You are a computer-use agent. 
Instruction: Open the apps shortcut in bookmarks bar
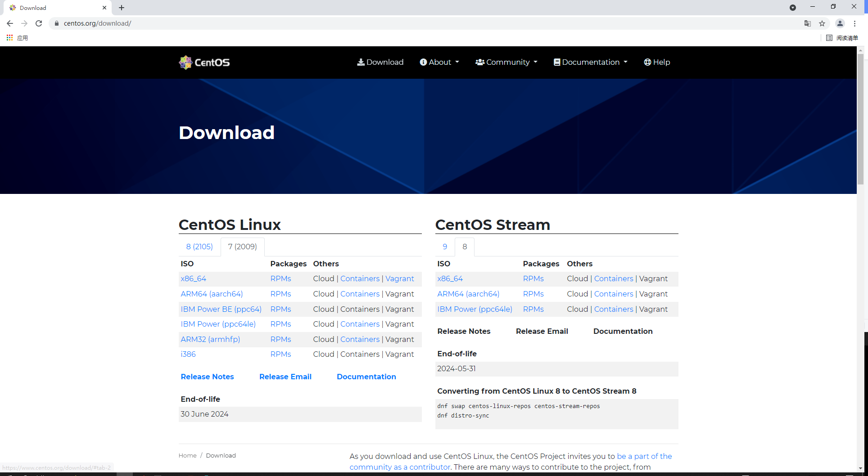click(x=17, y=38)
